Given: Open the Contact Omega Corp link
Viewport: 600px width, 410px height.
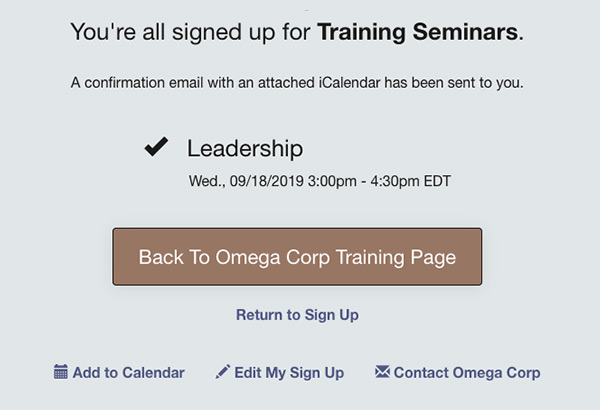Looking at the screenshot, I should 458,372.
